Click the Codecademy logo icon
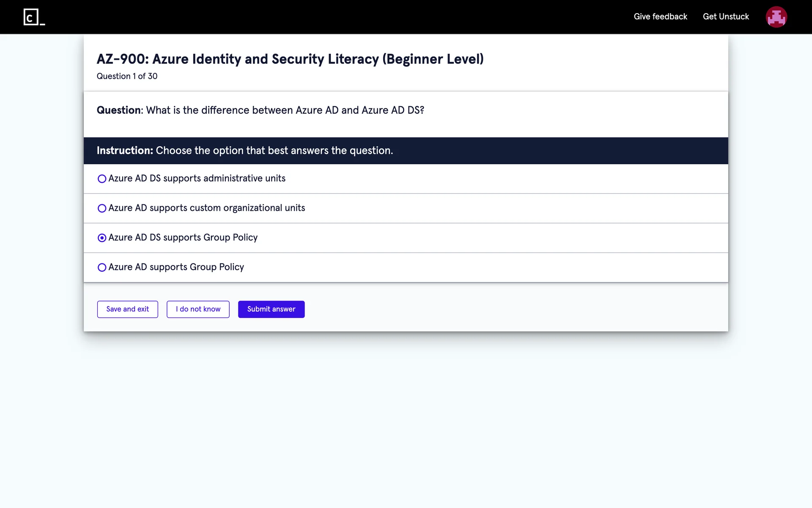The image size is (812, 508). (x=34, y=17)
